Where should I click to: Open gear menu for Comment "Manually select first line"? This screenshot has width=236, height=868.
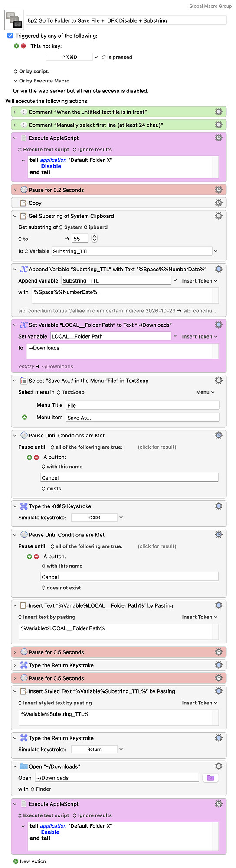click(219, 125)
